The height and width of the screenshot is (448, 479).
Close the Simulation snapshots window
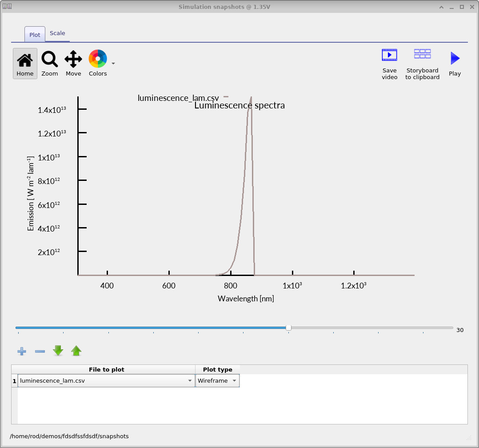coord(472,7)
